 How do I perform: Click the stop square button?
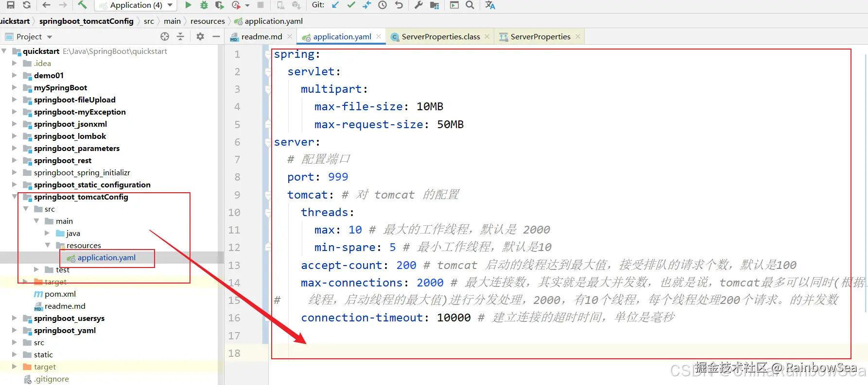tap(260, 5)
